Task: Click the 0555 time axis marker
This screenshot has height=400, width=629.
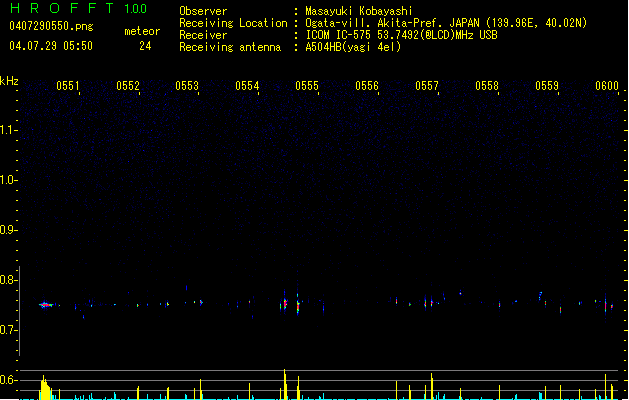Action: (x=307, y=86)
